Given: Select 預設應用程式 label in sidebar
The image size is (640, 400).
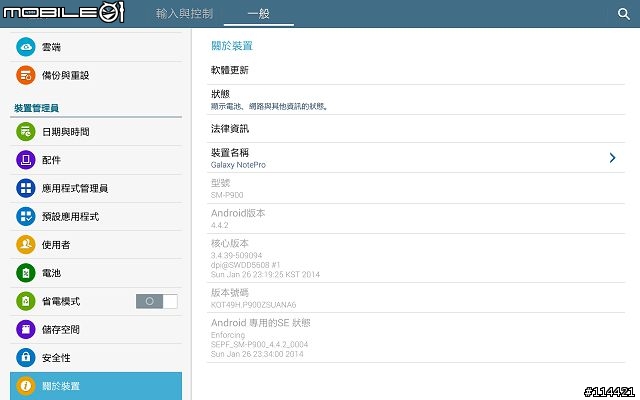Looking at the screenshot, I should point(71,216).
